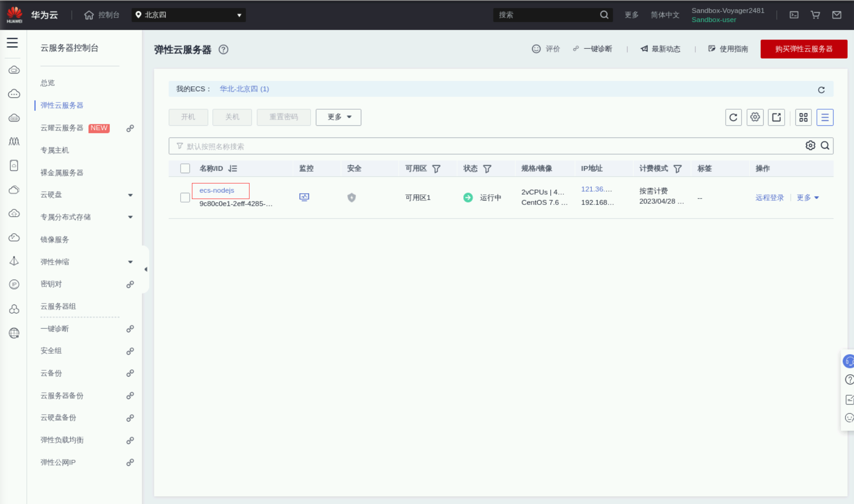Click 远程登录 for ecs-nodejs

click(x=770, y=198)
